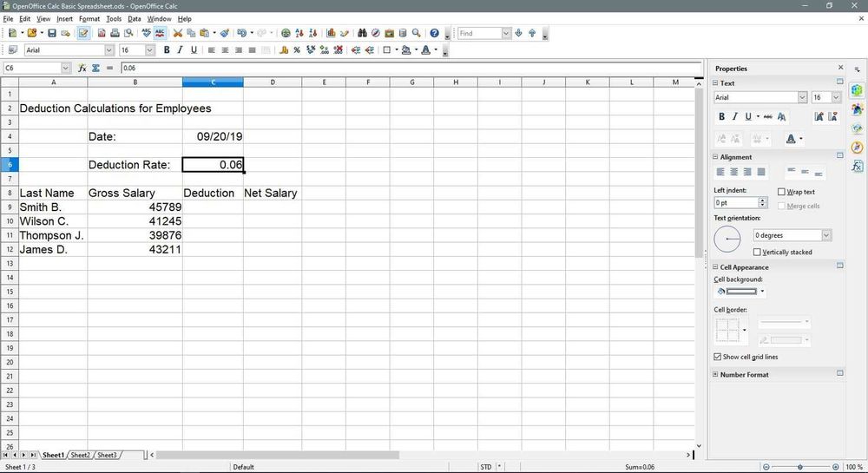868x473 pixels.
Task: Open Function Wizard beside the Name Box
Action: point(82,68)
